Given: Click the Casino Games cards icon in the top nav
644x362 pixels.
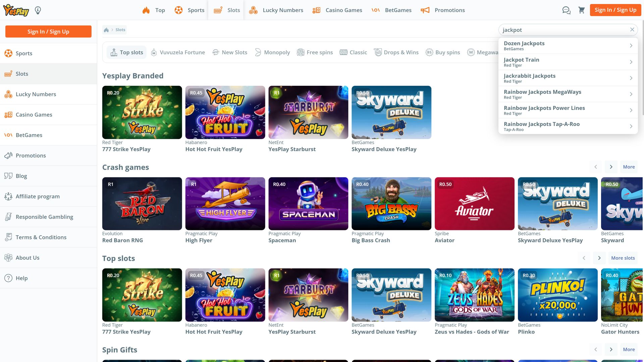Looking at the screenshot, I should (x=316, y=10).
